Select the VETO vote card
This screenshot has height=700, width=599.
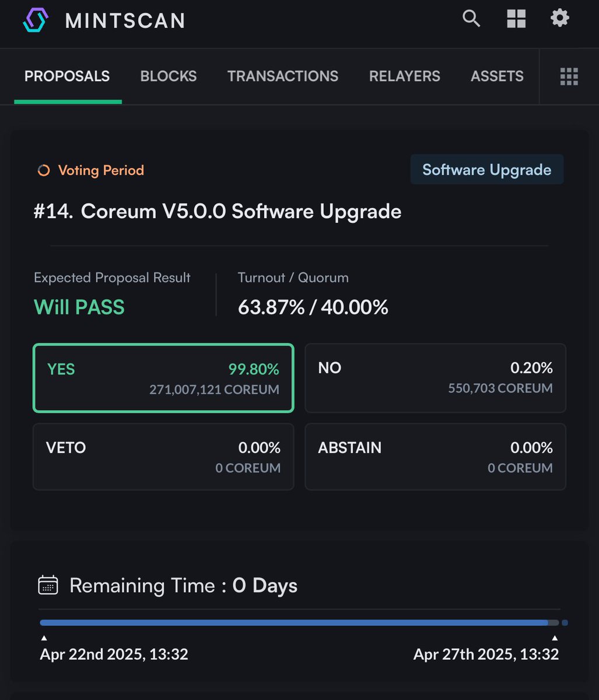[163, 457]
